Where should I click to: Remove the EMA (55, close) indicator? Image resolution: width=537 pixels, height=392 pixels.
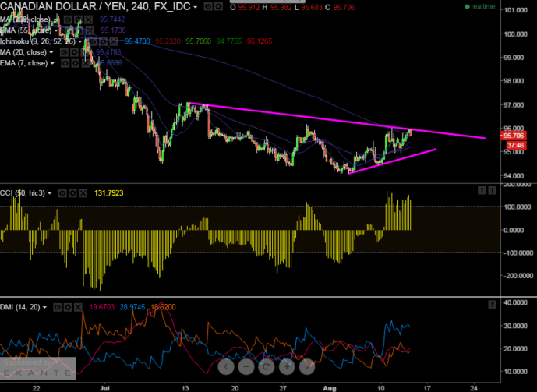click(90, 30)
